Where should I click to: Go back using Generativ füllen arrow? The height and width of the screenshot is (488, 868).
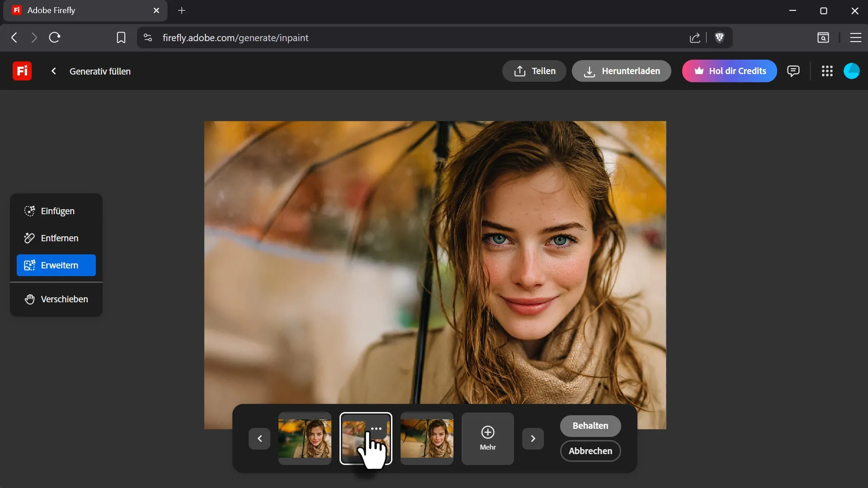(54, 71)
